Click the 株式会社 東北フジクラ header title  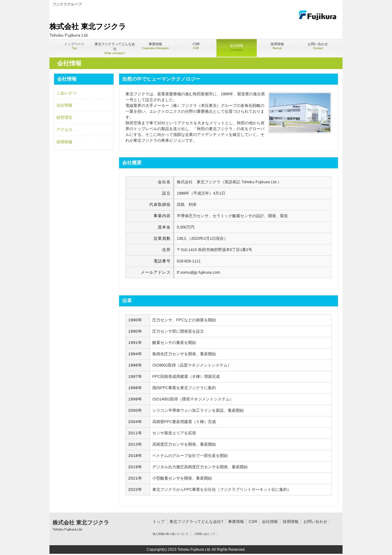87,27
